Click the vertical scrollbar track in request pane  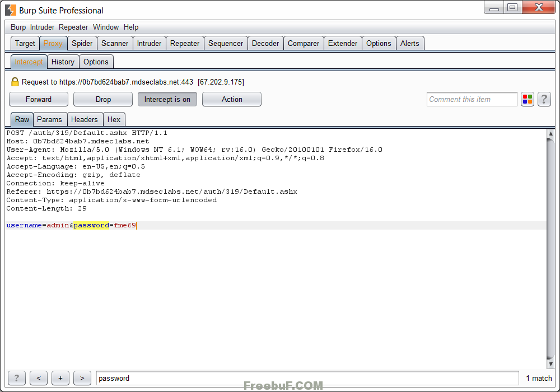550,249
